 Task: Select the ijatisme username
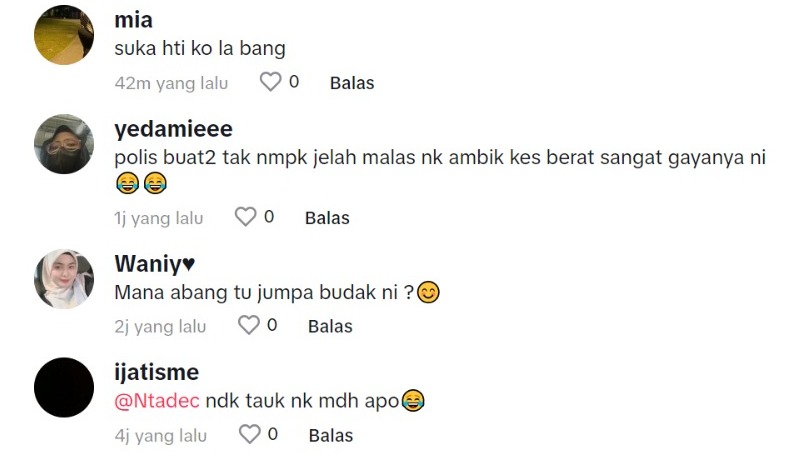point(157,373)
